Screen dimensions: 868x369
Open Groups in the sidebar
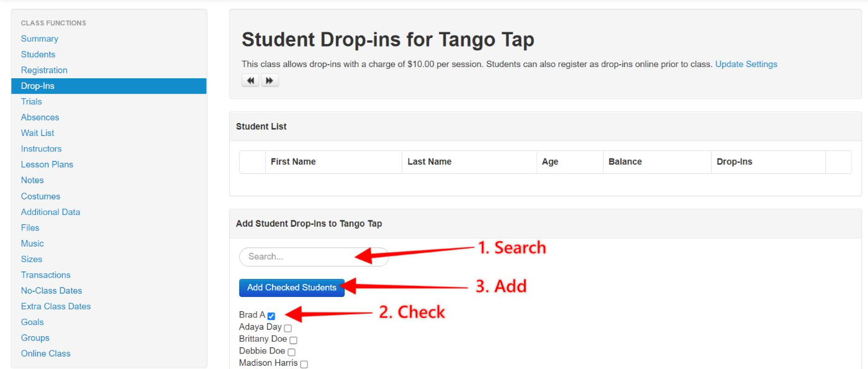click(35, 338)
